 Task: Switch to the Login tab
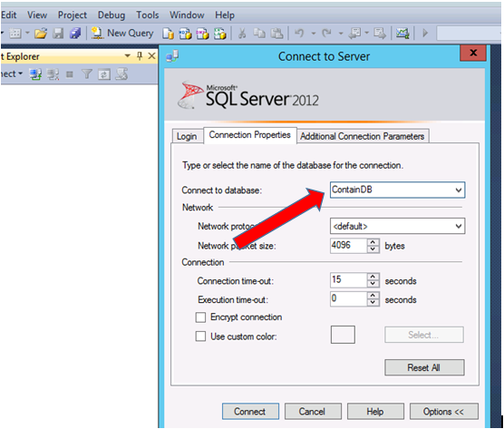(x=187, y=136)
